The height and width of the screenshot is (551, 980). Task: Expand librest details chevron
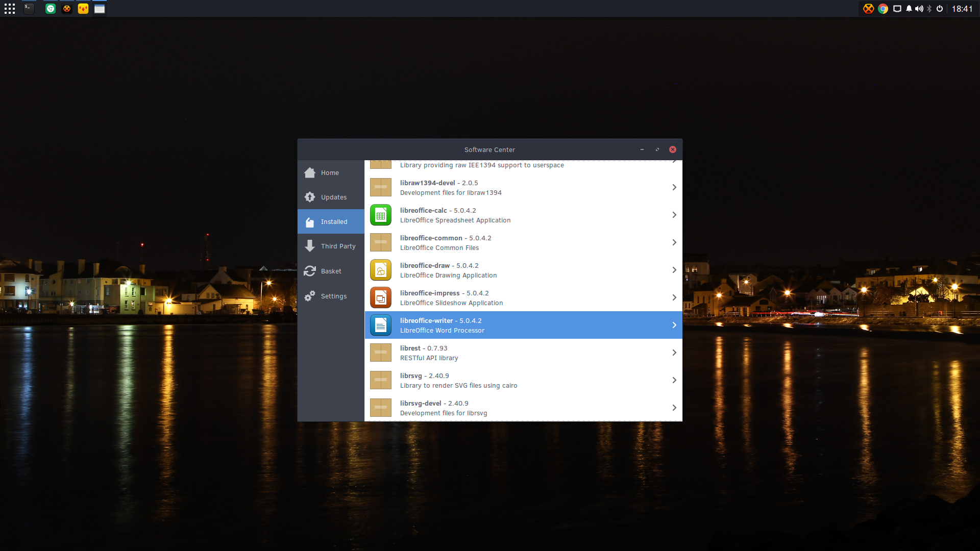674,353
